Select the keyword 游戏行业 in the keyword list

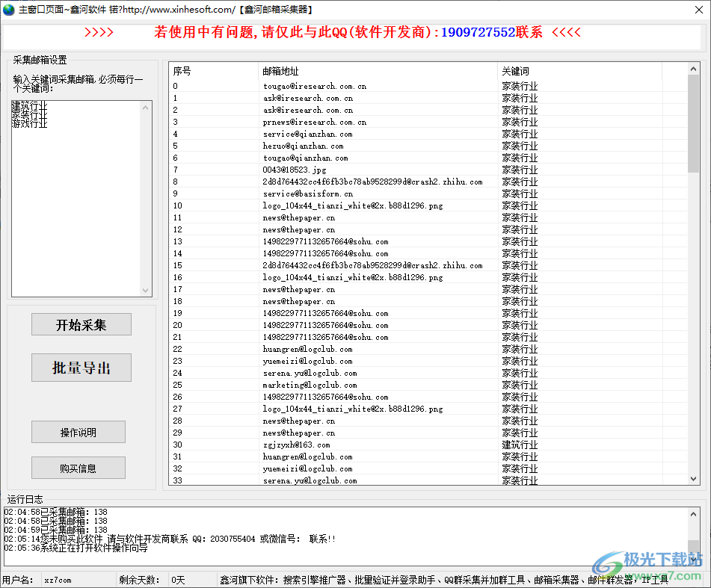point(30,123)
